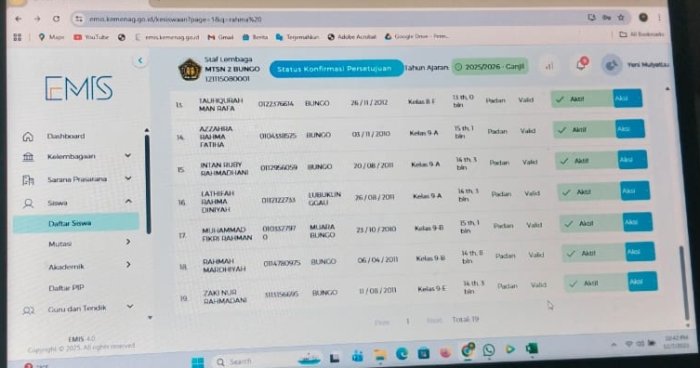
Task: Click the Kelembagaan building icon
Action: (x=28, y=157)
